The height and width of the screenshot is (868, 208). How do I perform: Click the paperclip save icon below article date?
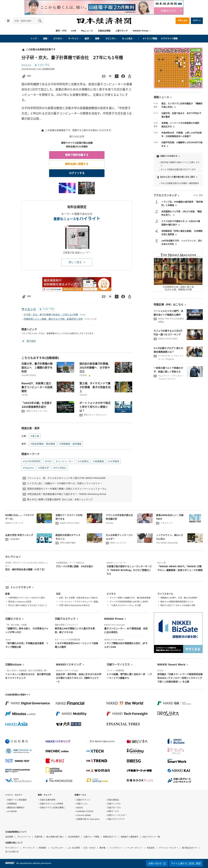pyautogui.click(x=24, y=76)
